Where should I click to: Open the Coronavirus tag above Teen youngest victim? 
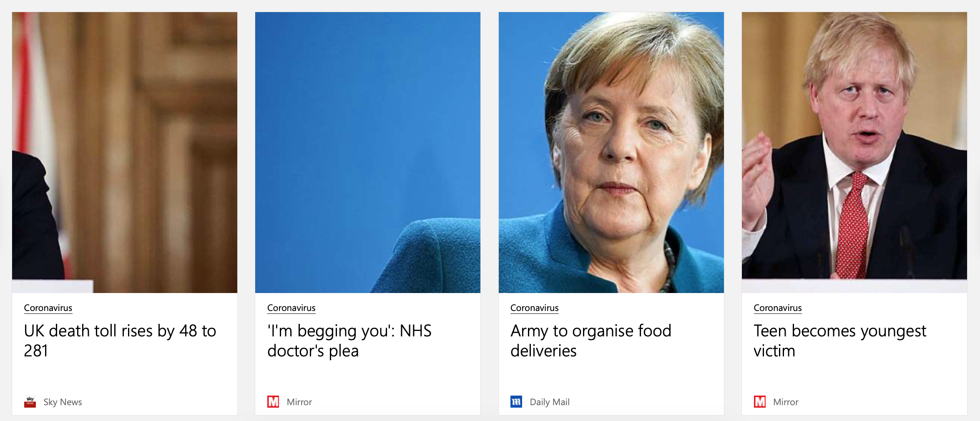click(778, 308)
